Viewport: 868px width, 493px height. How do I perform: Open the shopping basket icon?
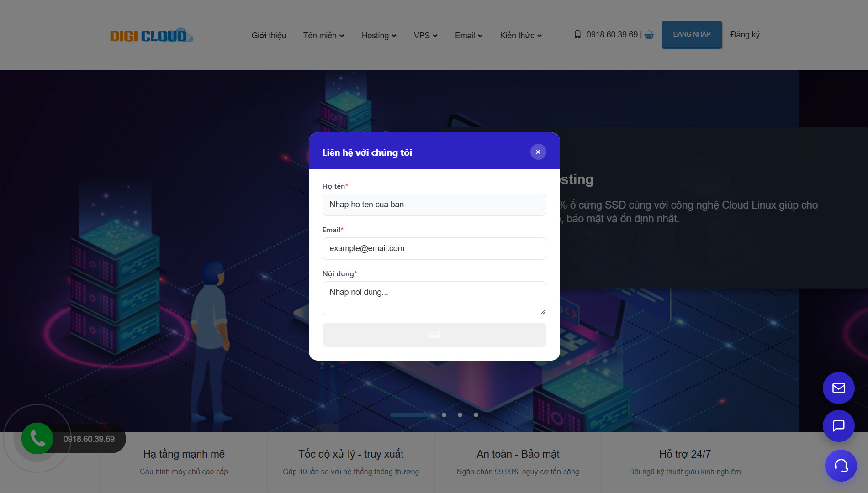[649, 35]
